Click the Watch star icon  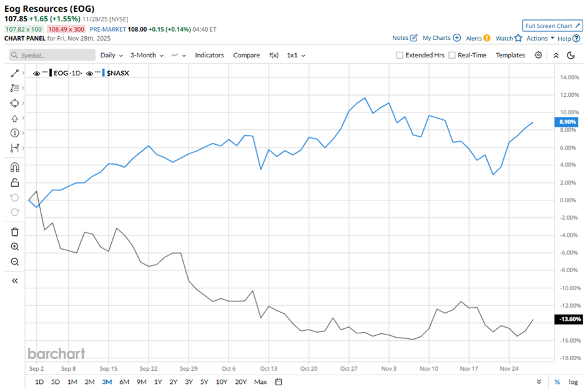point(518,38)
